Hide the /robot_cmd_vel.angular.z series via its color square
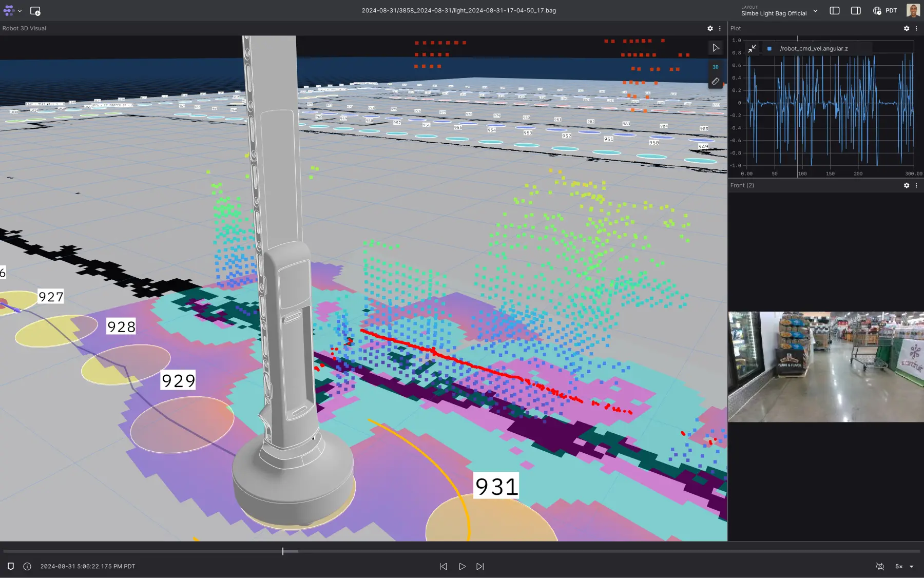This screenshot has width=924, height=578. point(769,48)
